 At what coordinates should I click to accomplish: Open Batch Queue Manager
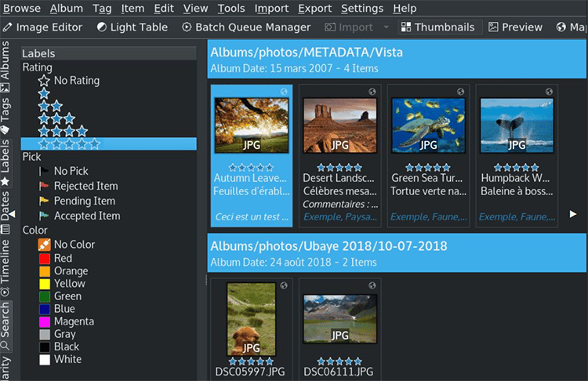pos(246,27)
